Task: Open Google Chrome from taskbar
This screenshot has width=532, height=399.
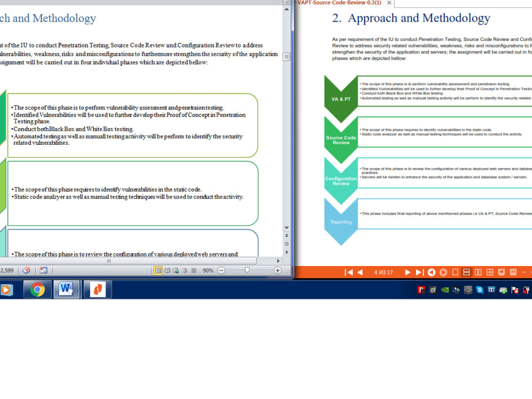Action: coord(37,290)
